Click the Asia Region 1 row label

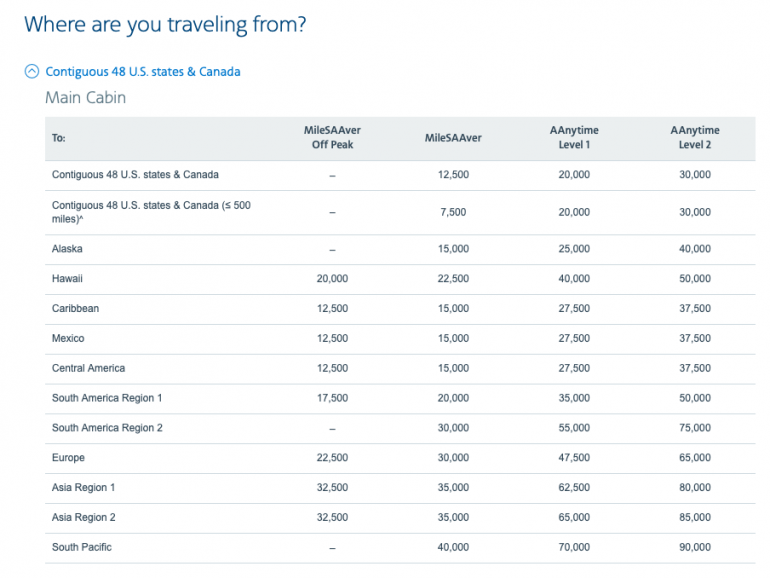tap(84, 488)
